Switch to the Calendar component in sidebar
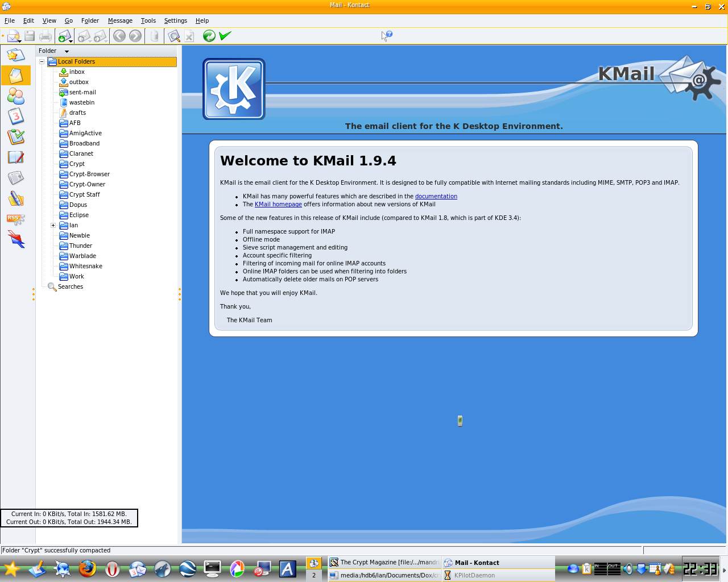The width and height of the screenshot is (728, 582). coord(15,117)
